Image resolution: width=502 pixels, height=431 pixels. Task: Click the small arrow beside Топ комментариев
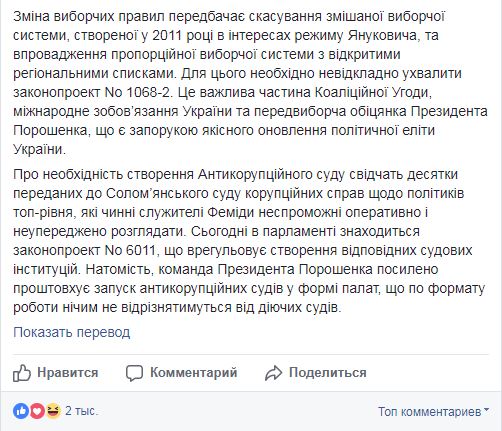pyautogui.click(x=486, y=410)
